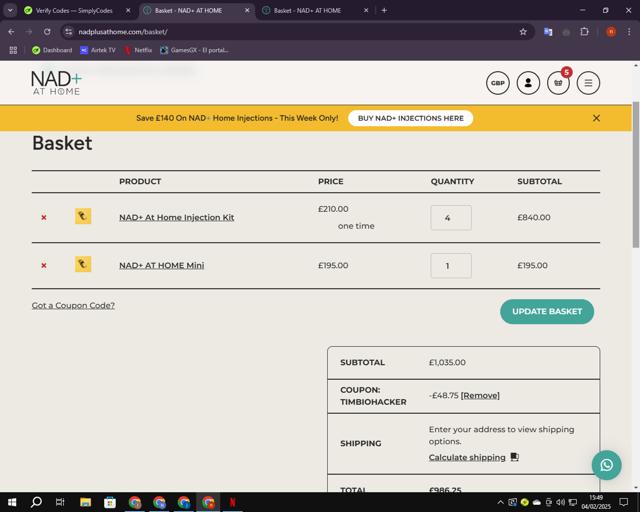This screenshot has width=640, height=512.
Task: Open Task View on taskbar
Action: [60, 502]
